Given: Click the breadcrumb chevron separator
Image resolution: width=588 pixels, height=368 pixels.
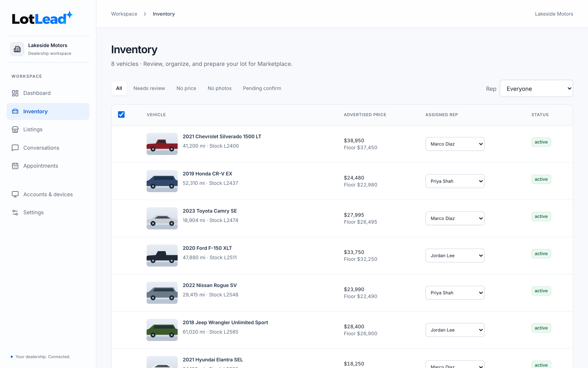Looking at the screenshot, I should (145, 14).
